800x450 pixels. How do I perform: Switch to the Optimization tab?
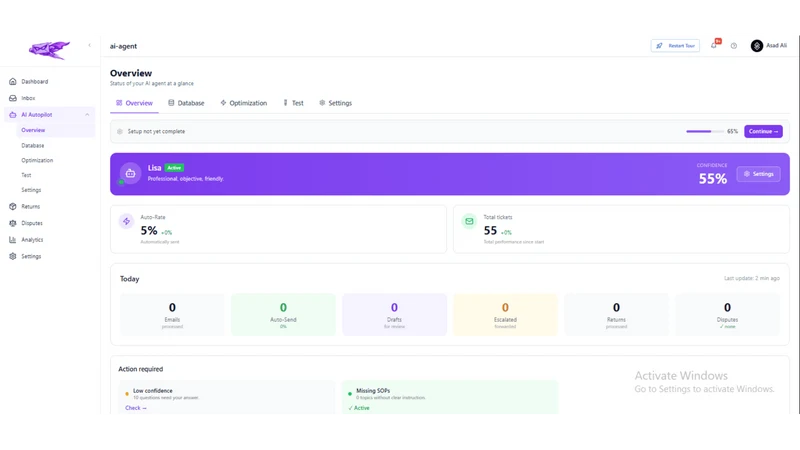[x=244, y=103]
